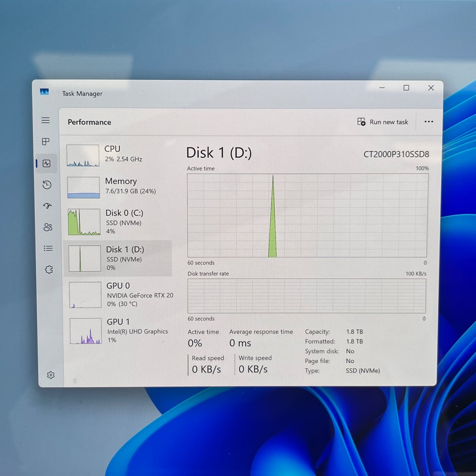Switch to the Users page icon

48,227
